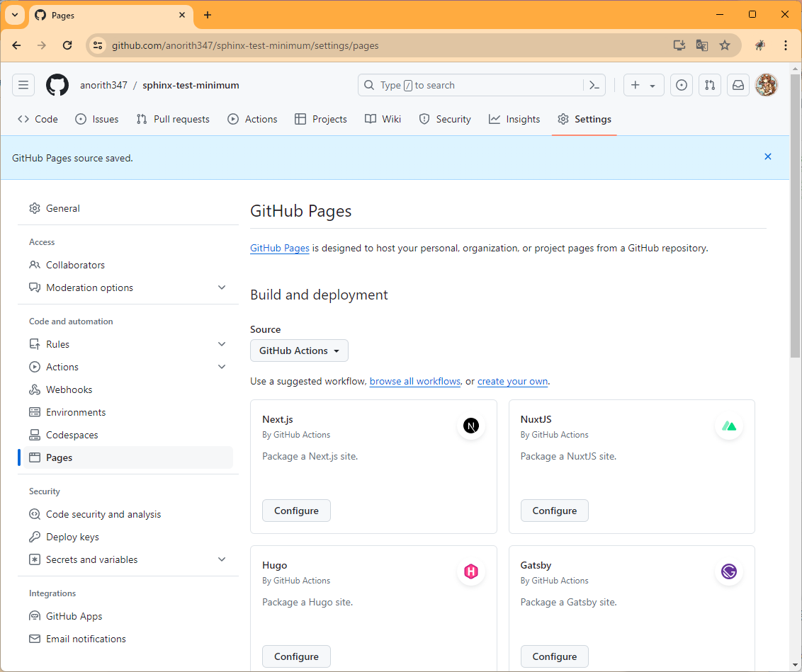This screenshot has height=672, width=802.
Task: Click the translate page icon in address bar
Action: point(701,45)
